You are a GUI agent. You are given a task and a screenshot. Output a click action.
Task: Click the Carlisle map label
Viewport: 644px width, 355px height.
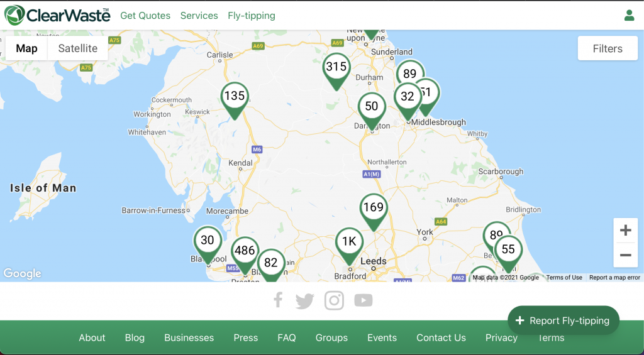219,55
